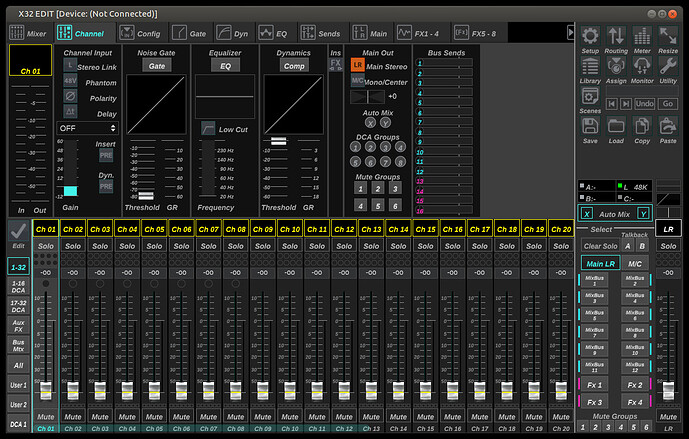Select the Fx 3 sends button
Viewport: 689px width, 439px height.
[x=595, y=402]
